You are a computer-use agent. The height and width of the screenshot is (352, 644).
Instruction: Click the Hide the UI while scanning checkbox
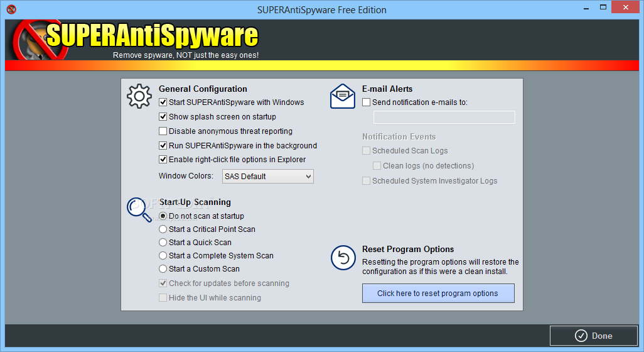(x=163, y=298)
